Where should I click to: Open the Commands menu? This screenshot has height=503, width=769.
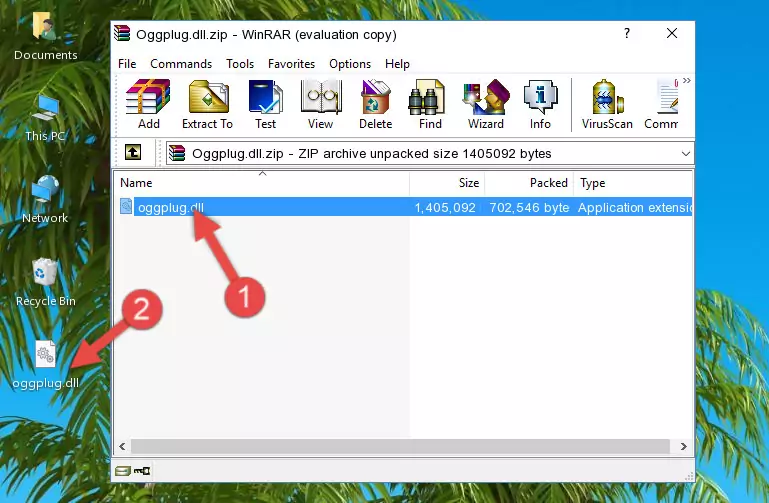tap(181, 64)
